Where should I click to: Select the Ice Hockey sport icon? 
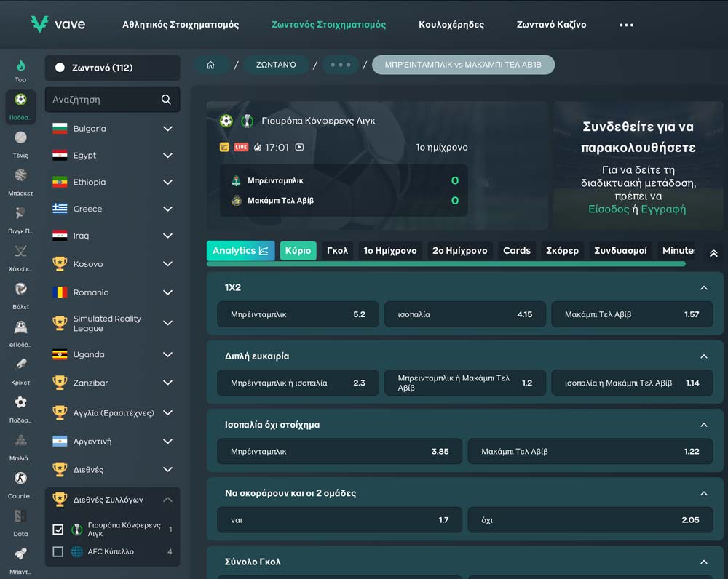pyautogui.click(x=20, y=251)
